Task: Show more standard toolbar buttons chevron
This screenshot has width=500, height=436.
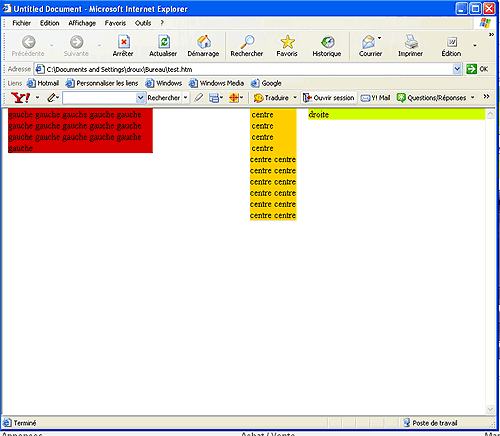Action: click(x=491, y=35)
